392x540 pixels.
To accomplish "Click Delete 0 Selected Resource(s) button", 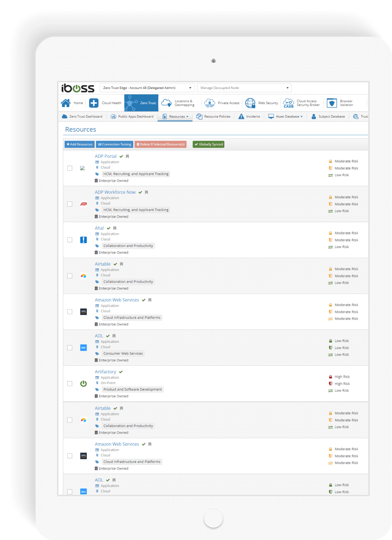I will click(161, 144).
